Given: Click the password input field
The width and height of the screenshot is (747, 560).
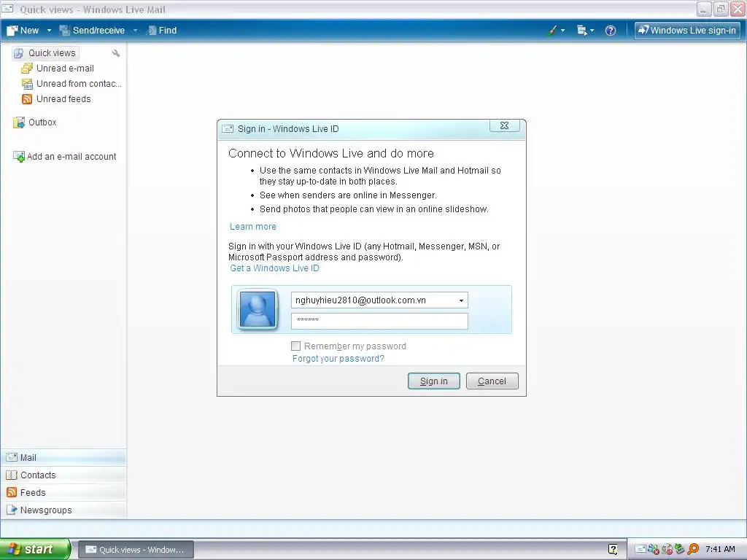Looking at the screenshot, I should (x=379, y=321).
